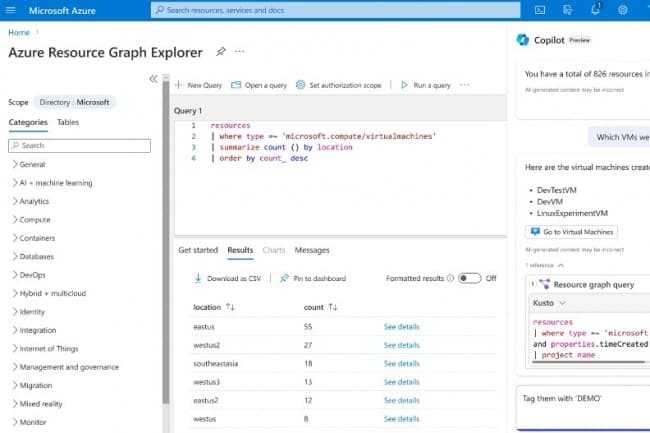Open the hamburger portal menu

tap(11, 10)
